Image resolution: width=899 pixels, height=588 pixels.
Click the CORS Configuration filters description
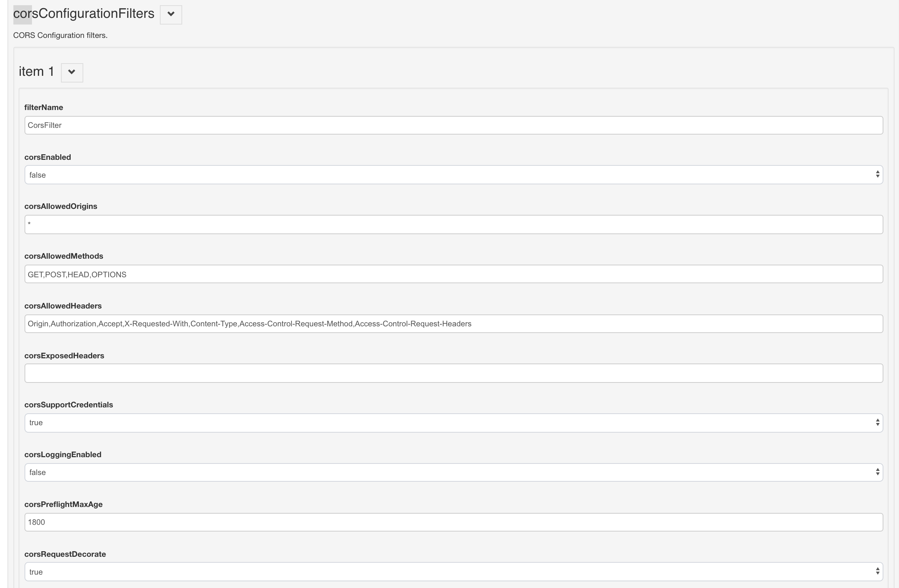pos(61,35)
